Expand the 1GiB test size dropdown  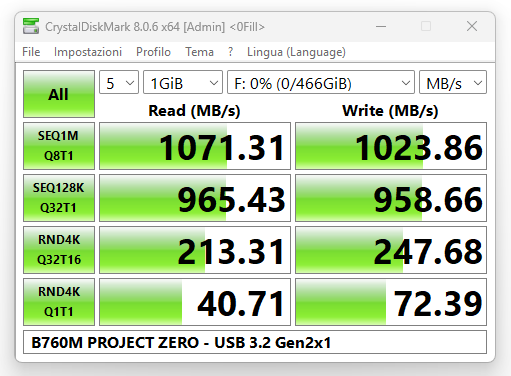point(183,82)
